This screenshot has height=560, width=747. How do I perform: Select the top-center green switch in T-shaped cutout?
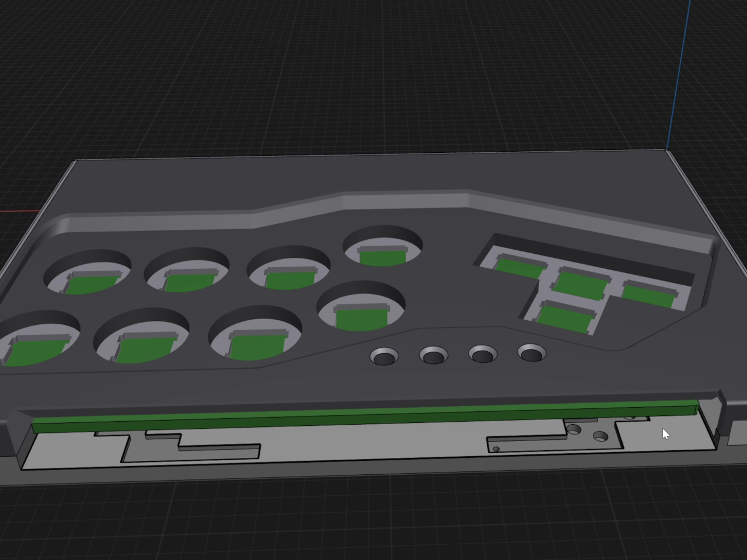(x=581, y=281)
